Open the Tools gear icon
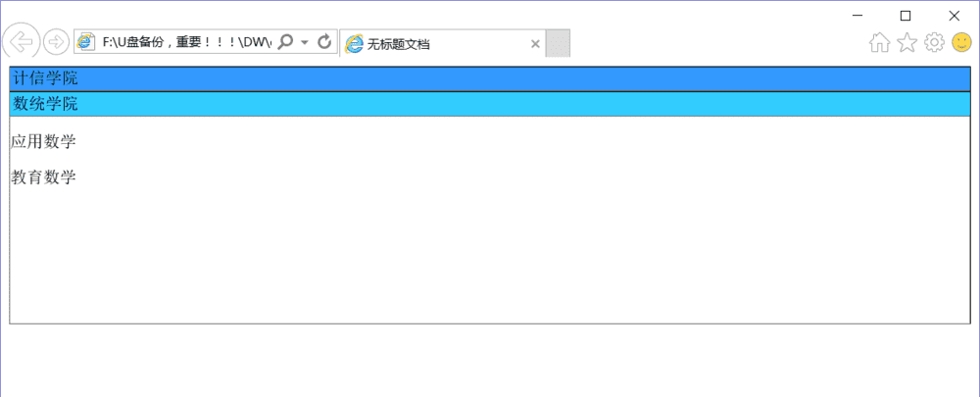The width and height of the screenshot is (980, 397). pos(934,42)
